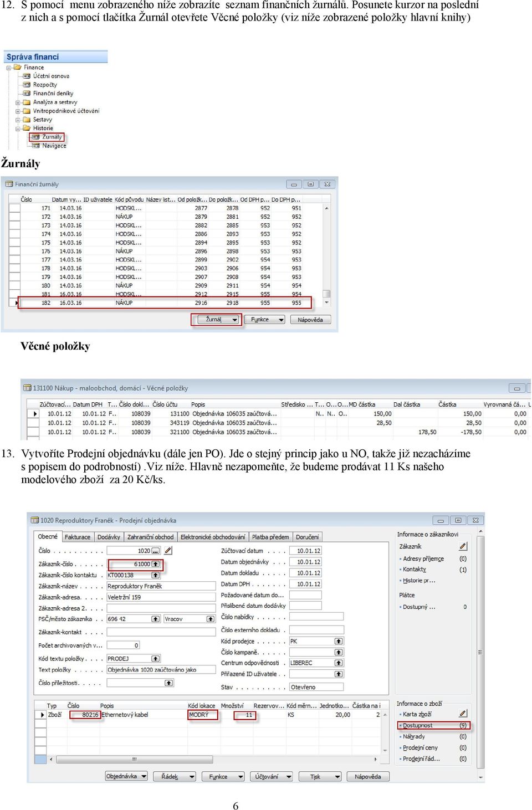
Task: Open lookup arrow for city Vracov
Action: pyautogui.click(x=211, y=619)
